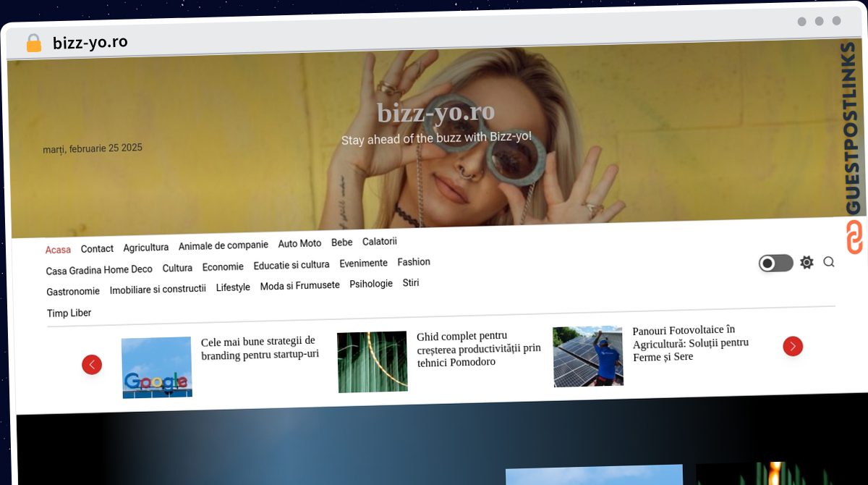The width and height of the screenshot is (868, 485).
Task: Open the gear settings icon
Action: click(807, 262)
